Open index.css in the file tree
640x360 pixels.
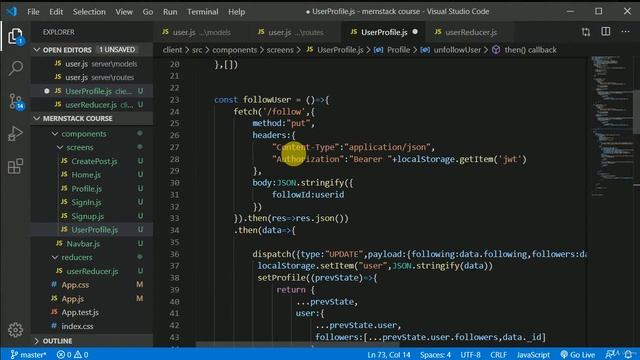[x=77, y=326]
